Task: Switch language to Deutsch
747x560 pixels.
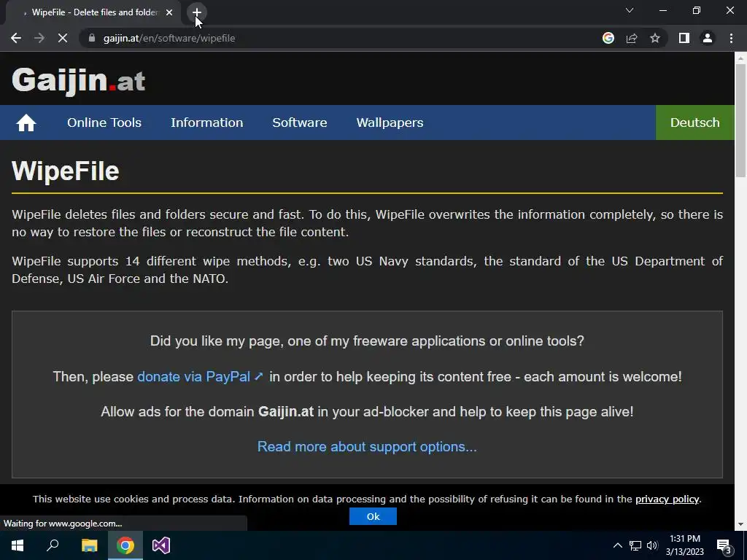Action: click(695, 122)
